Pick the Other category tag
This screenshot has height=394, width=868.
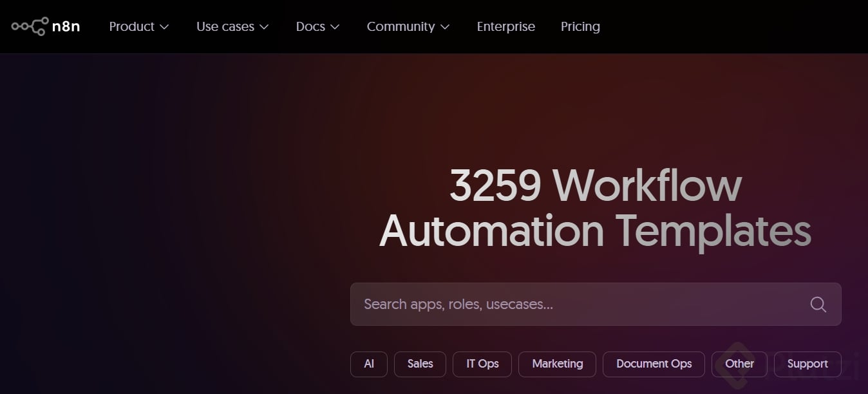[x=739, y=364]
